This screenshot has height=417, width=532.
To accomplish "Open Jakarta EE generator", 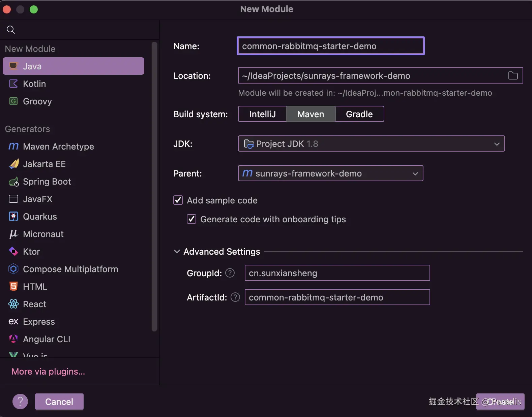I will click(73, 164).
